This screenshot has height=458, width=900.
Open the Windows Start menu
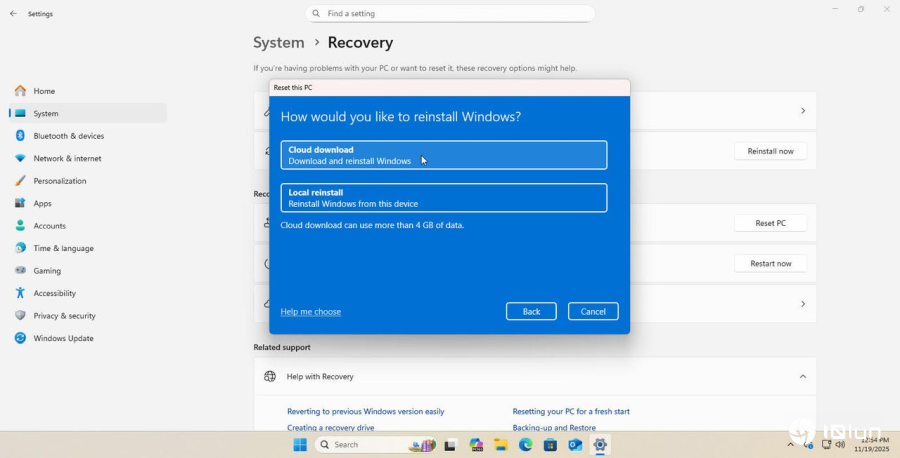[300, 445]
